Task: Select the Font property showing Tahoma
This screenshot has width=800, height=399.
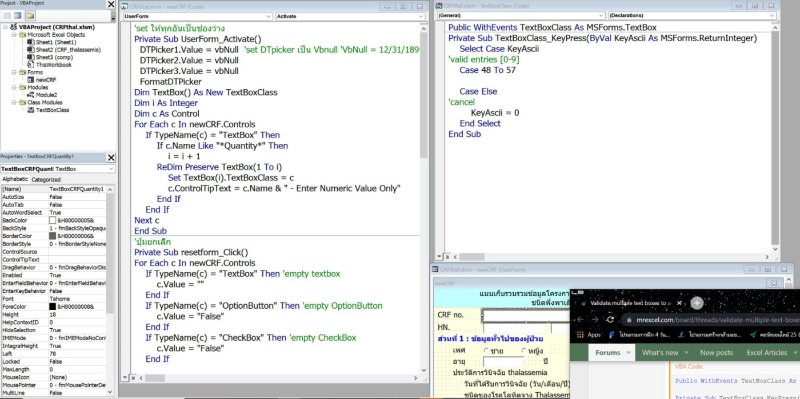Action: [x=54, y=299]
